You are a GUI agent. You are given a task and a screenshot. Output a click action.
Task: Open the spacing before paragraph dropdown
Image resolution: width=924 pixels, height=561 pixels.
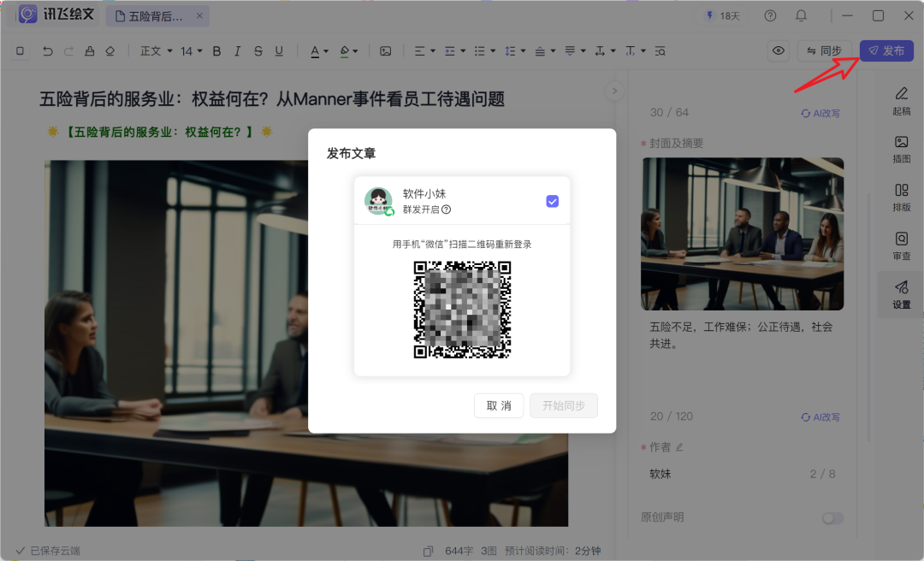(x=544, y=51)
